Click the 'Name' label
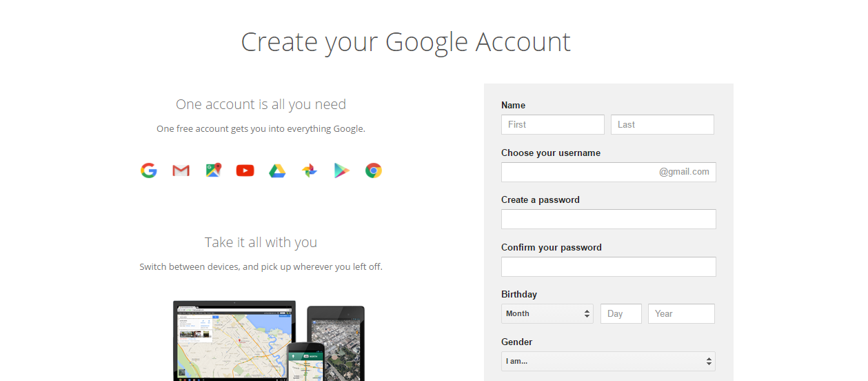The width and height of the screenshot is (868, 381). pyautogui.click(x=514, y=105)
